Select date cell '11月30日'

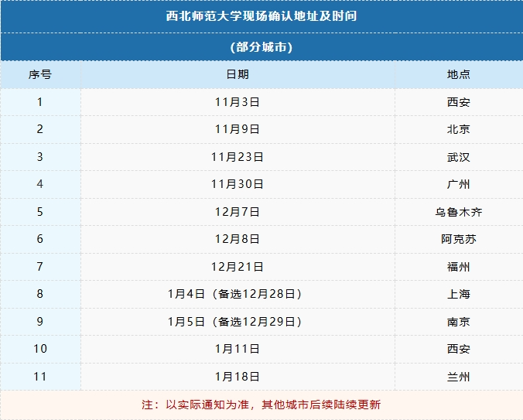point(238,184)
